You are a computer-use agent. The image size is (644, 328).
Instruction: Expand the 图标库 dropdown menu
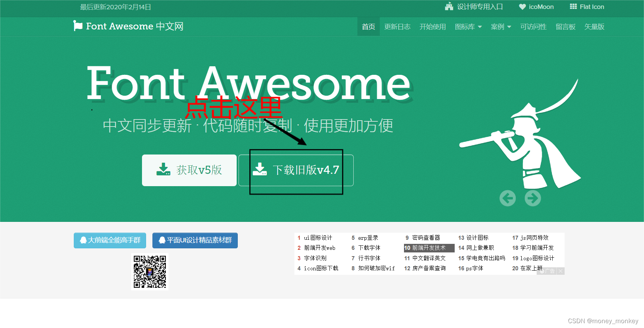pos(468,27)
